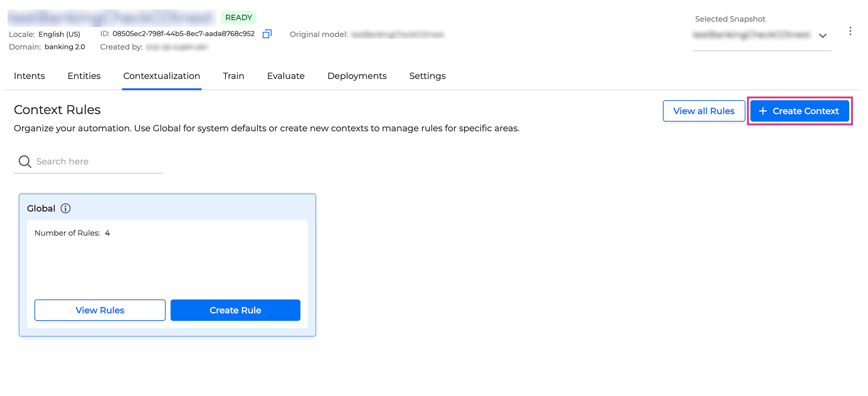Viewport: 868px width, 396px height.
Task: Open the Settings tab
Action: click(427, 76)
